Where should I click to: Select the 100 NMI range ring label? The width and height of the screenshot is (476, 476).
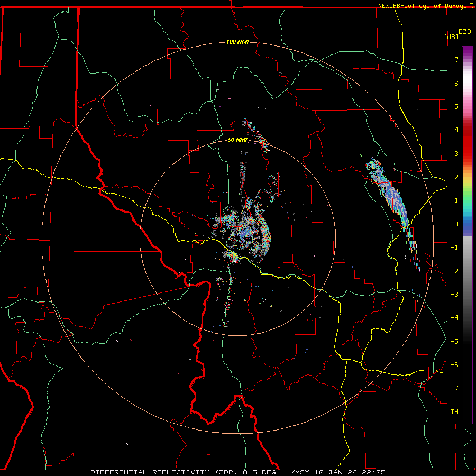tap(237, 42)
